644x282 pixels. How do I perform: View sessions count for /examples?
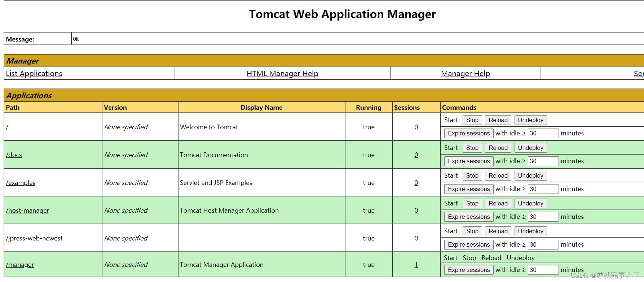416,183
